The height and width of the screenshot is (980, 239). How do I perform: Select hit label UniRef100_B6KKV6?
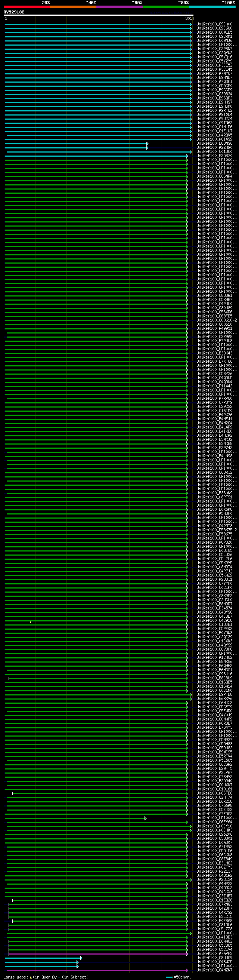click(x=214, y=699)
